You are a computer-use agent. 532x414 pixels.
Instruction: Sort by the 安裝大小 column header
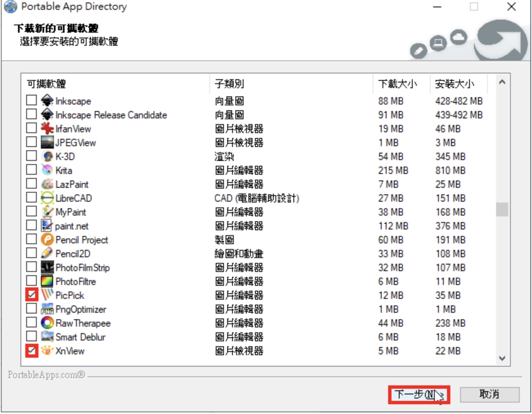point(458,84)
